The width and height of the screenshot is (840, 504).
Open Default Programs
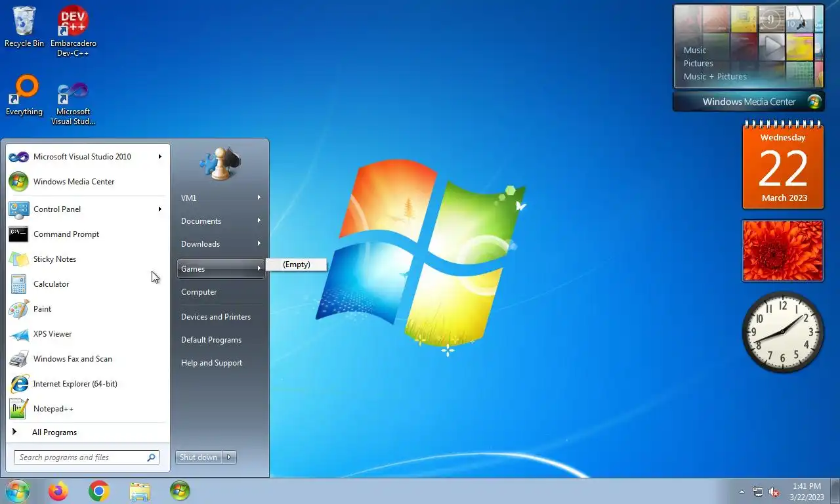pyautogui.click(x=220, y=340)
